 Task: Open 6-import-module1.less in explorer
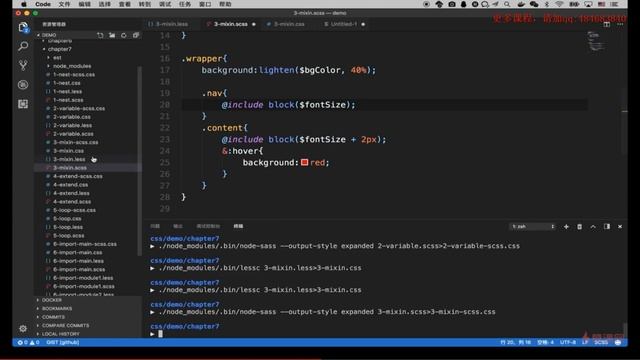pyautogui.click(x=83, y=278)
